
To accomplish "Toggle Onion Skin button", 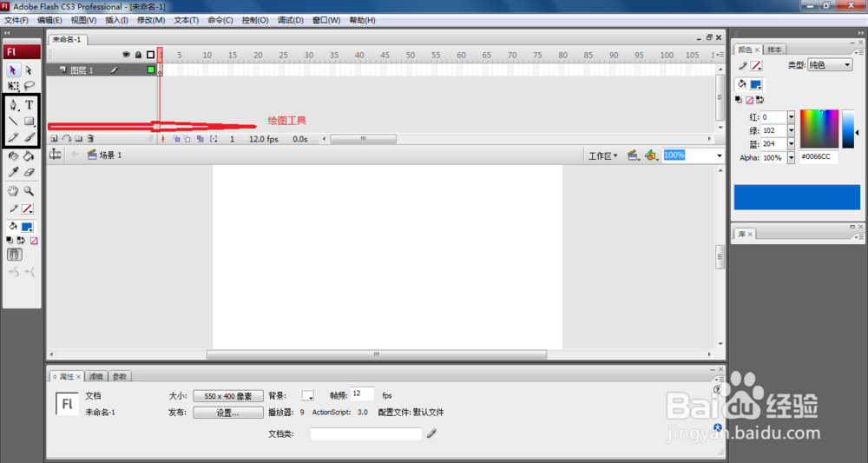I will 176,139.
